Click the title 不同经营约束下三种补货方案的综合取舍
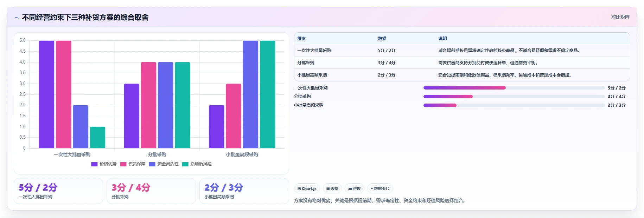Screen dimensions: 644x218 click(85, 17)
